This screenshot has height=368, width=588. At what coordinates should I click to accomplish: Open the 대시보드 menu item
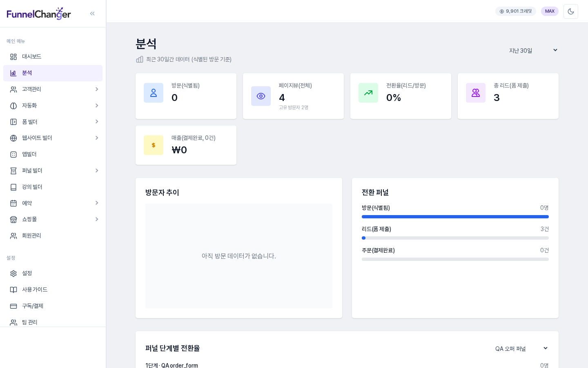click(53, 57)
